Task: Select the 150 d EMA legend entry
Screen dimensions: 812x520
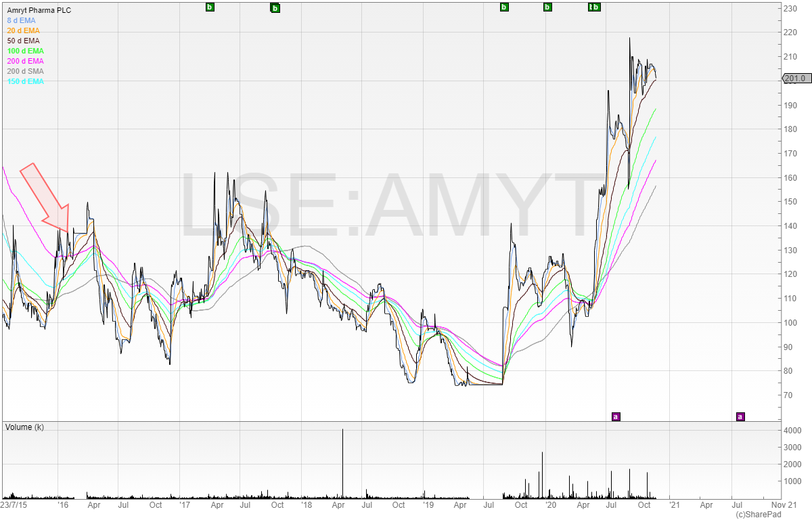Action: pos(25,81)
